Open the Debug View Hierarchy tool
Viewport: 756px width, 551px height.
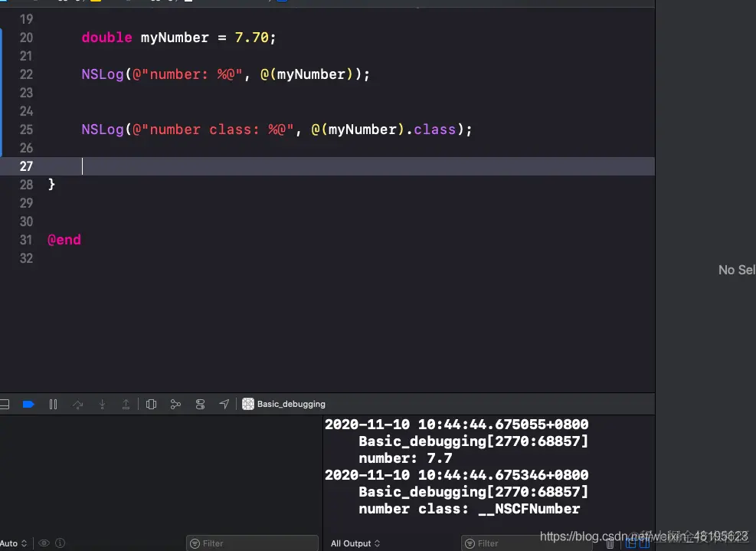click(x=151, y=405)
